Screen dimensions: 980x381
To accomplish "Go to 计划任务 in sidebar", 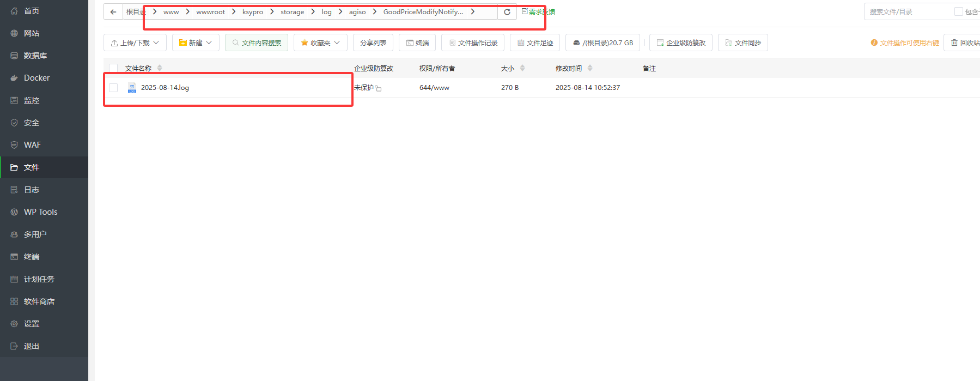I will point(39,279).
